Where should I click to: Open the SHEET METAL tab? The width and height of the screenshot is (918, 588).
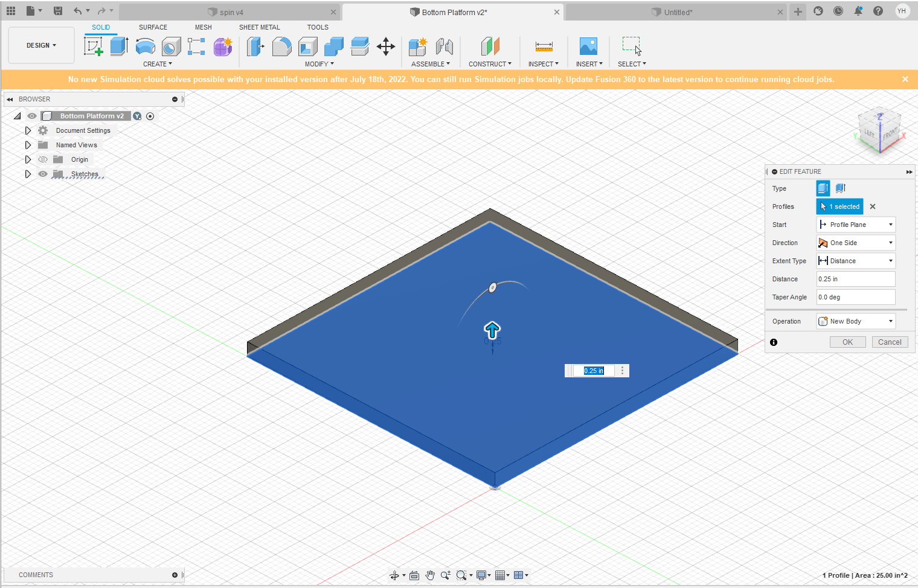[259, 27]
